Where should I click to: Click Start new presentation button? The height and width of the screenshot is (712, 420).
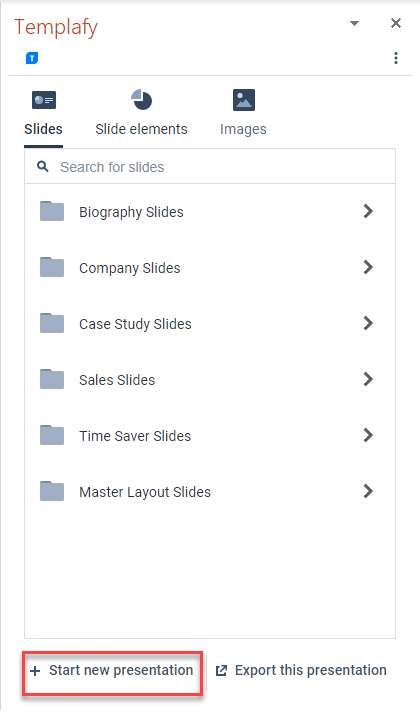coord(112,671)
